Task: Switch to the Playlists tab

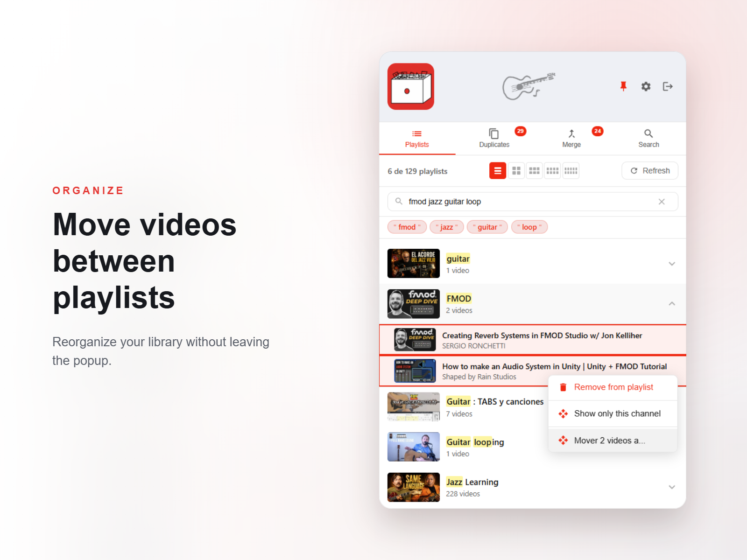Action: (417, 139)
